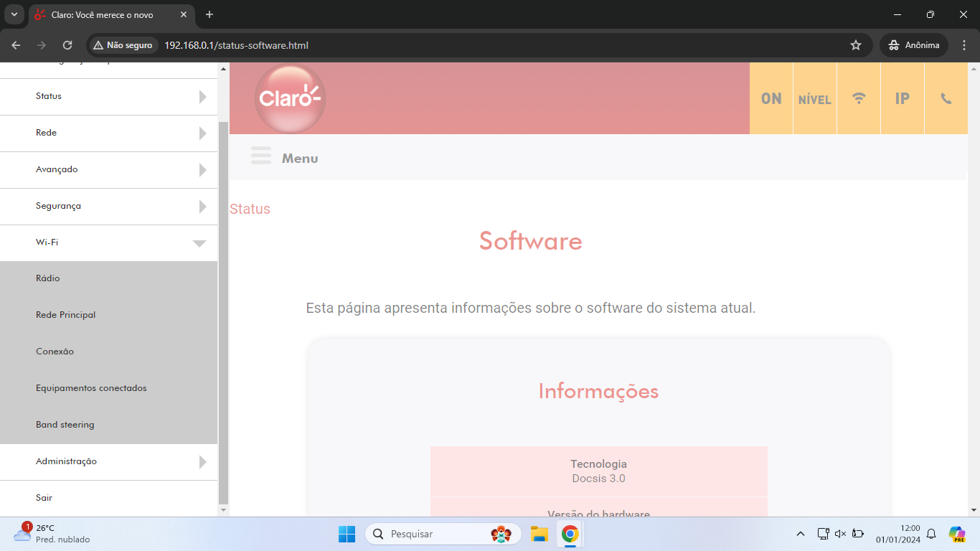This screenshot has width=980, height=551.
Task: Open the Segurança menu item
Action: (108, 207)
